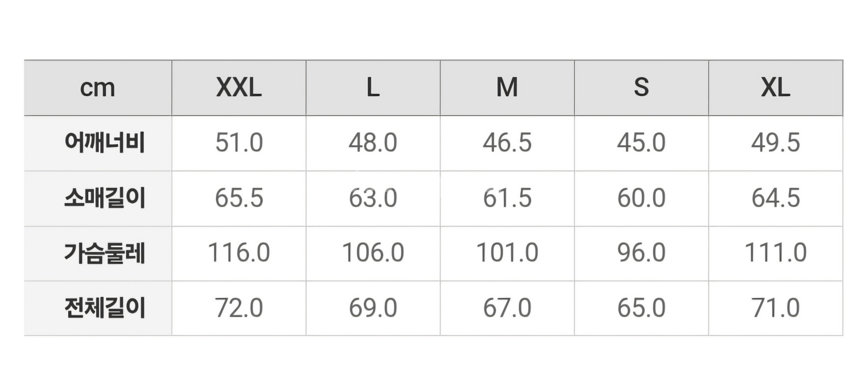The height and width of the screenshot is (368, 868).
Task: Click the cm unit header cell
Action: pos(98,88)
